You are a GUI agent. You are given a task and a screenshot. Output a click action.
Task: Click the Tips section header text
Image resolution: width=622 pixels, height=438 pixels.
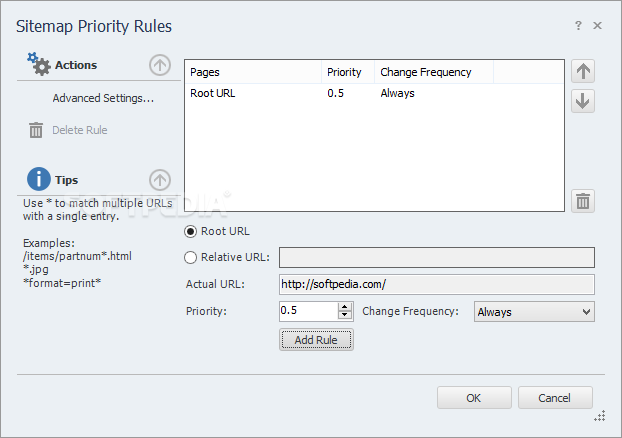[x=66, y=180]
